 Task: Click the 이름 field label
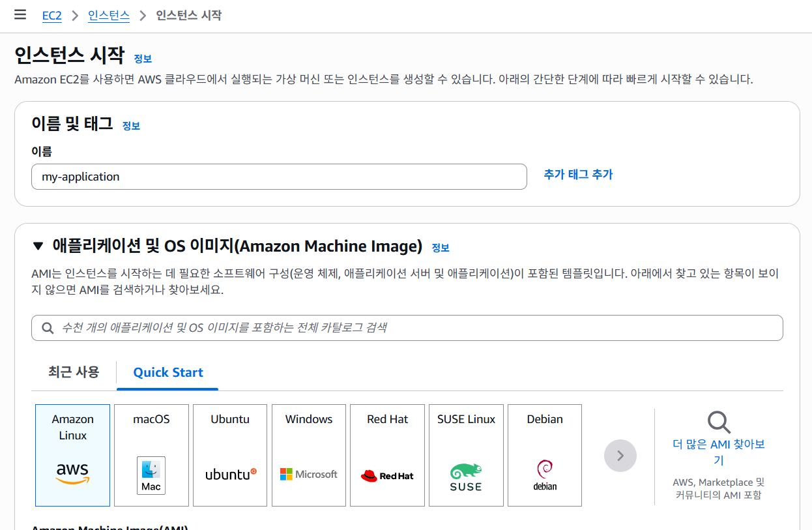pyautogui.click(x=42, y=151)
